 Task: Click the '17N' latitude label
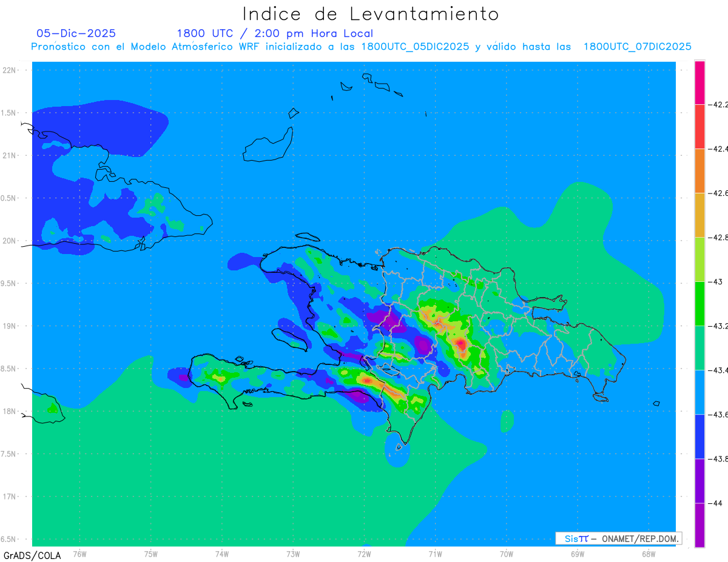[10, 497]
